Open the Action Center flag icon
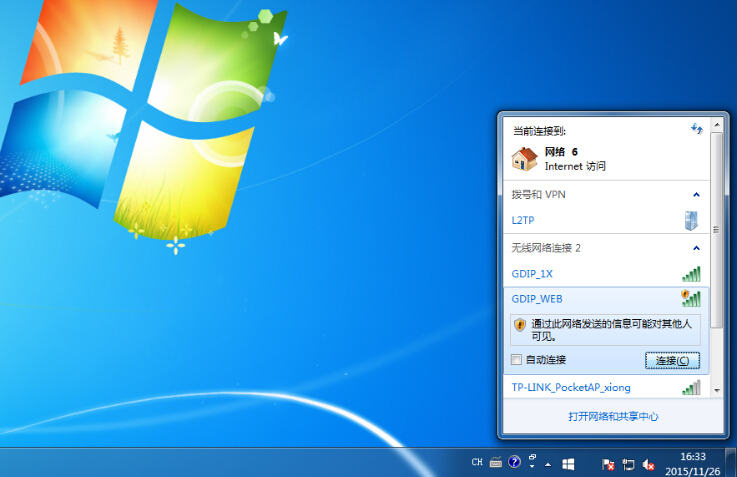 point(608,464)
